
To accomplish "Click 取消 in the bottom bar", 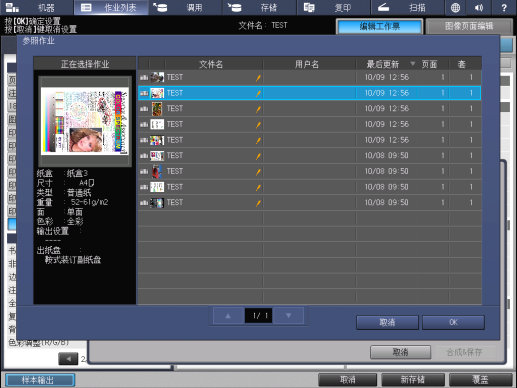I will point(347,380).
